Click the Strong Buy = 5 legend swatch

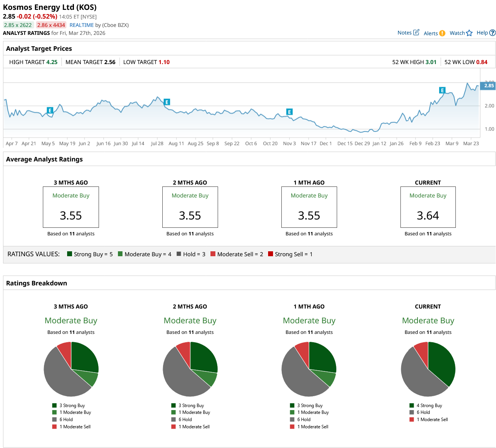click(69, 254)
